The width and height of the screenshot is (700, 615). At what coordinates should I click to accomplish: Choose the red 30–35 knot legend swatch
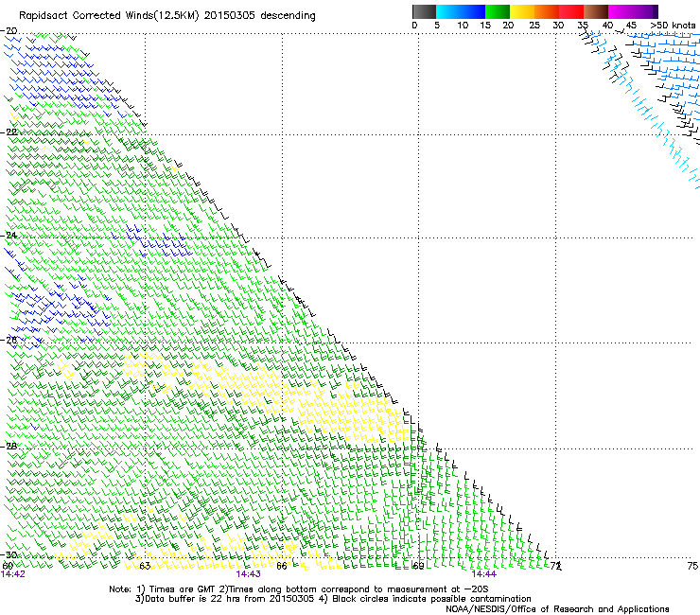(x=571, y=11)
